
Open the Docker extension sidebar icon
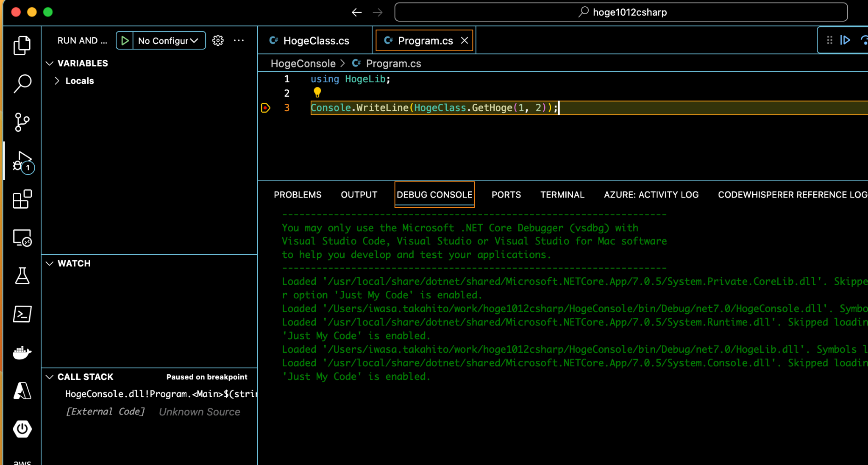tap(22, 352)
